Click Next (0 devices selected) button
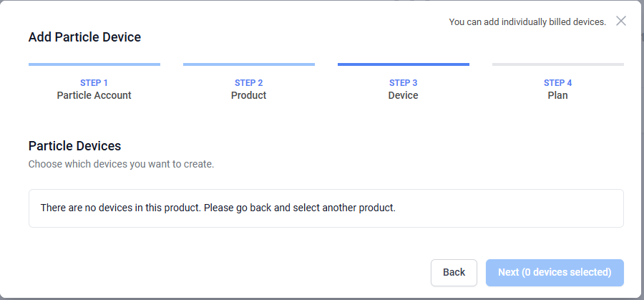The image size is (644, 300). [x=555, y=273]
